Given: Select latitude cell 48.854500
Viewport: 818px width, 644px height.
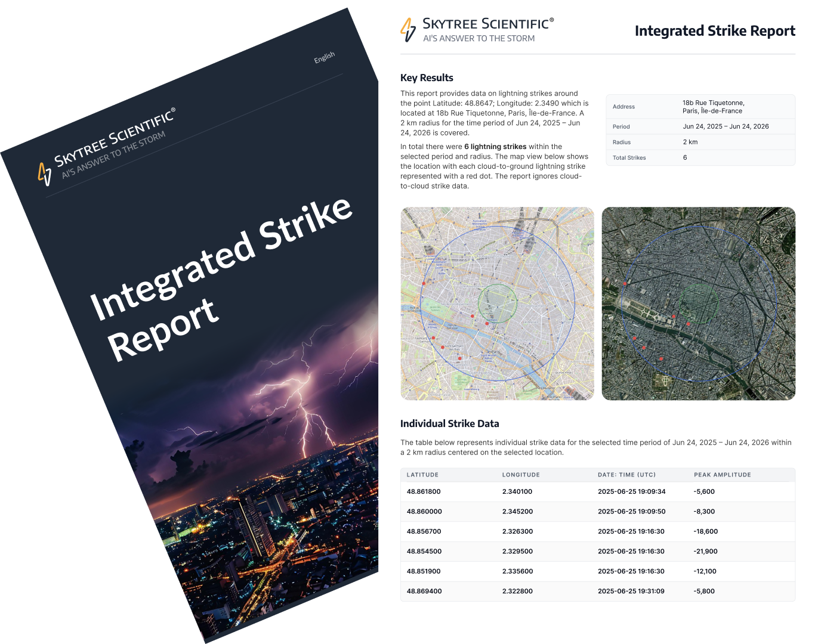Looking at the screenshot, I should click(x=424, y=552).
